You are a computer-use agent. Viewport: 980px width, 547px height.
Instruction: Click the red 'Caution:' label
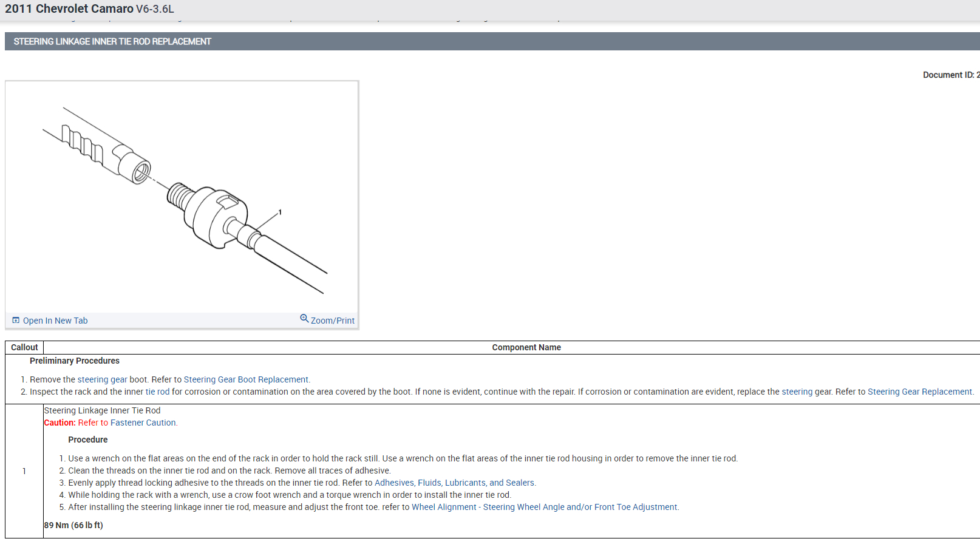[60, 423]
